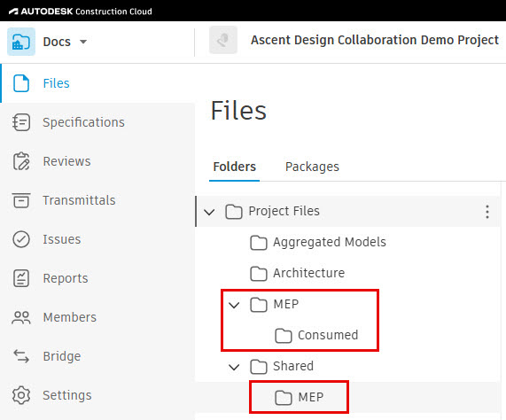
Task: Click the project thumbnail image
Action: [223, 40]
